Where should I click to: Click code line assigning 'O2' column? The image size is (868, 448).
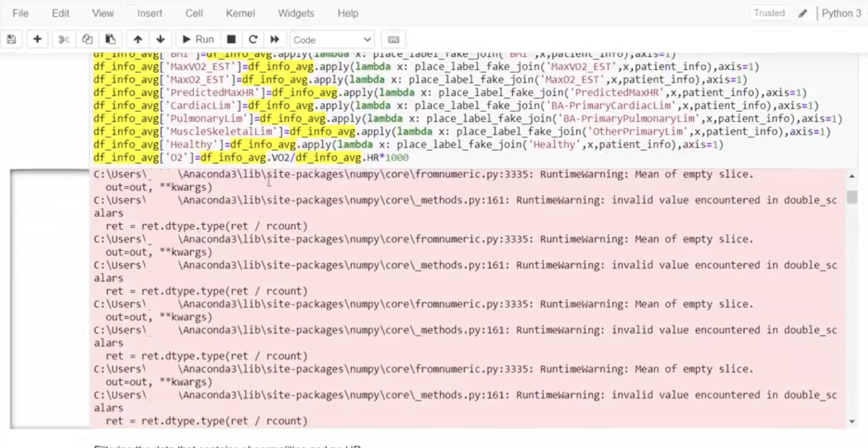251,157
